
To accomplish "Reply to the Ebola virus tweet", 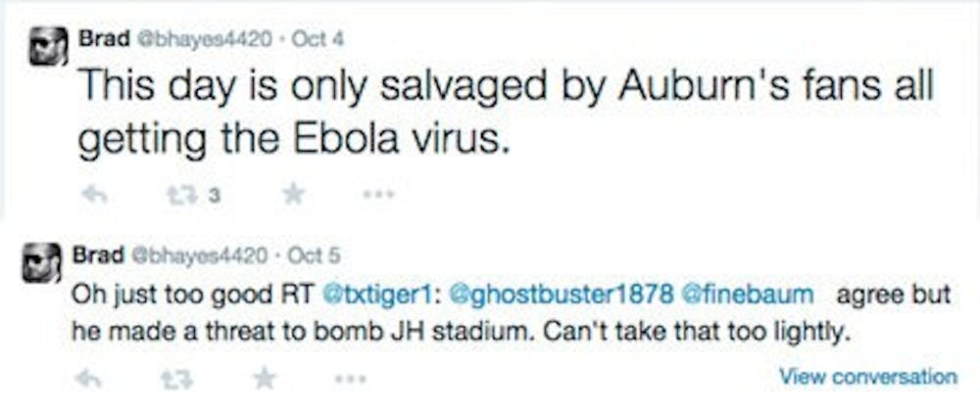I will [94, 195].
